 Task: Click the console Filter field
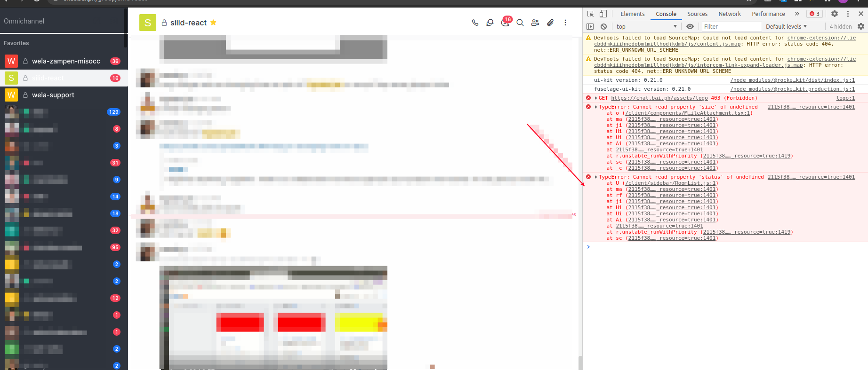coord(731,26)
